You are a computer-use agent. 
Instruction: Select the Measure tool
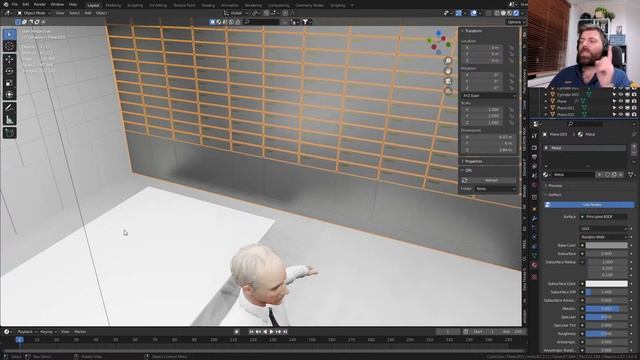9,120
